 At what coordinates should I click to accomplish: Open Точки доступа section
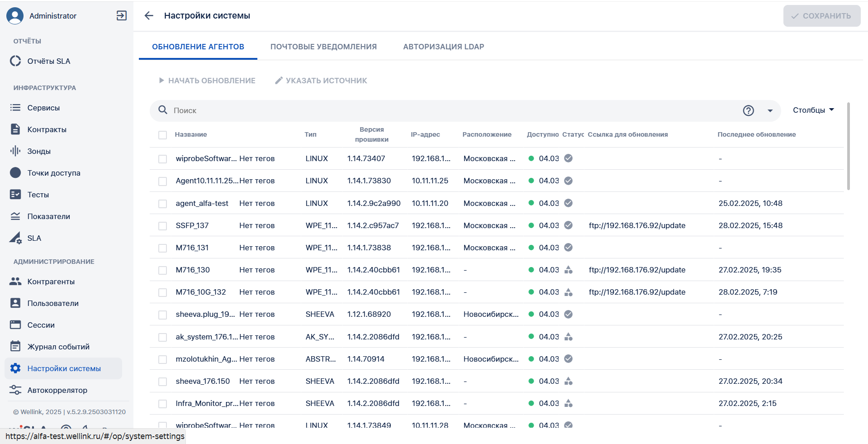[54, 173]
